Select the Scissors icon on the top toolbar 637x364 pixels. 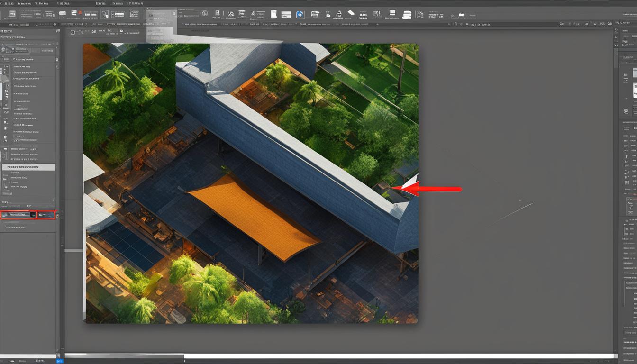coord(230,14)
